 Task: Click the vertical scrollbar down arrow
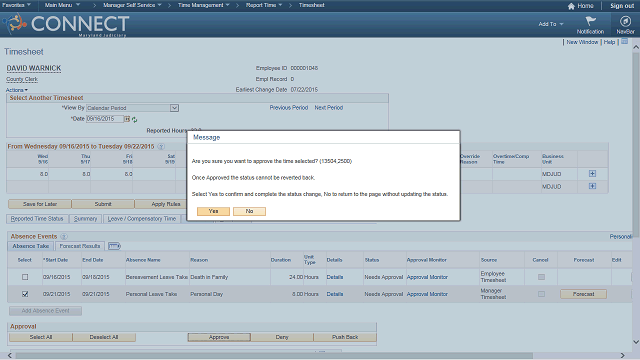click(636, 342)
